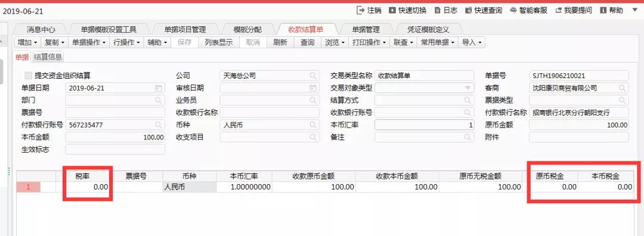The height and width of the screenshot is (236, 644).
Task: Click the 原币金额 field showing 100.00
Action: 578,125
